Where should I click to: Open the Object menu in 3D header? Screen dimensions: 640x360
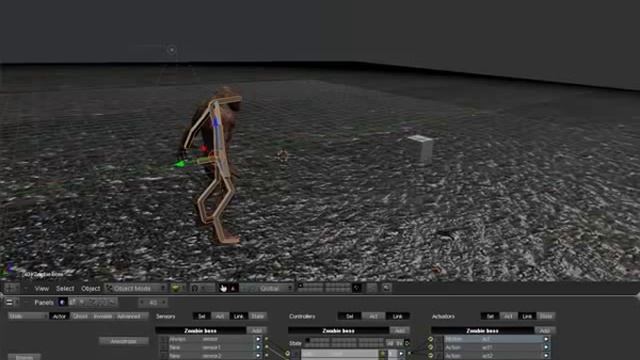point(90,289)
